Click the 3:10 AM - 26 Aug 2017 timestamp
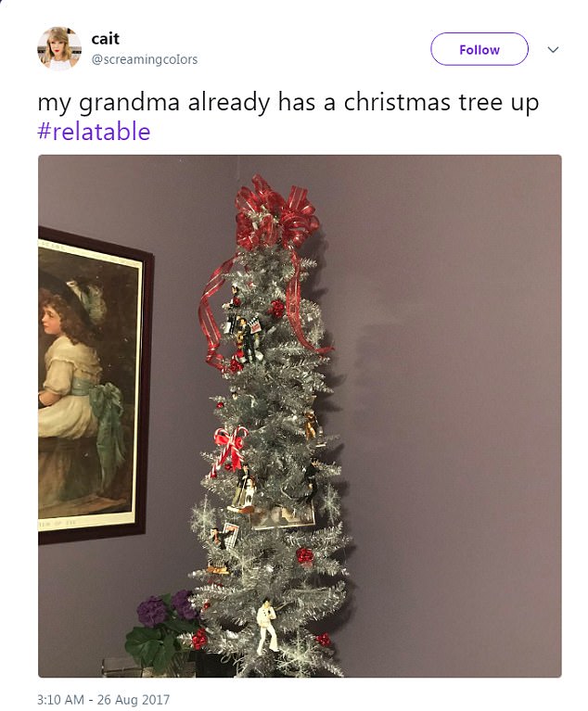 (x=104, y=699)
